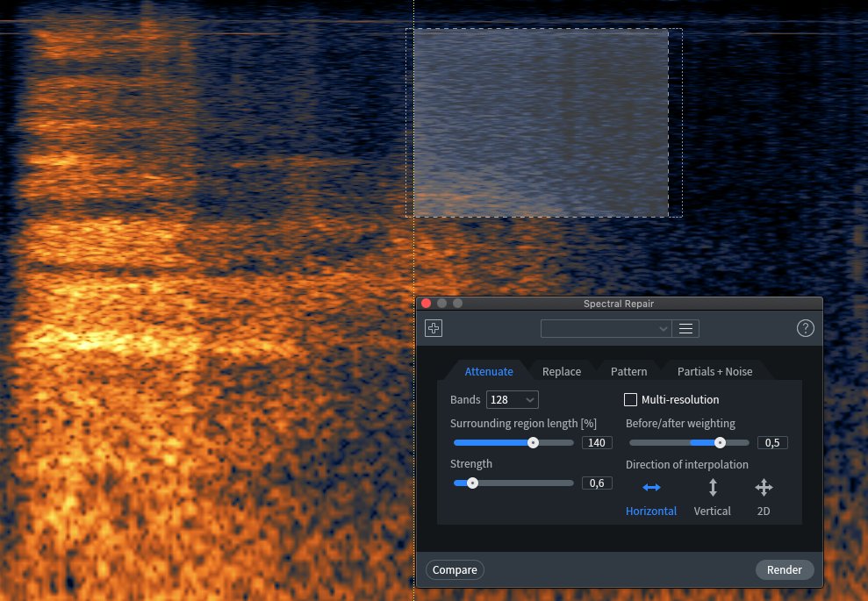This screenshot has height=601, width=868.
Task: Switch to the Attenuate tab
Action: [489, 371]
